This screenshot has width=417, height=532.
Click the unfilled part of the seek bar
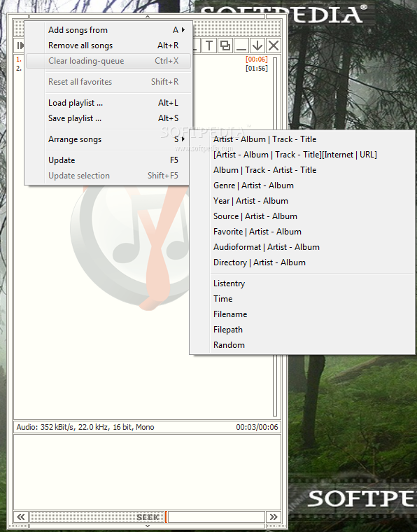click(216, 517)
